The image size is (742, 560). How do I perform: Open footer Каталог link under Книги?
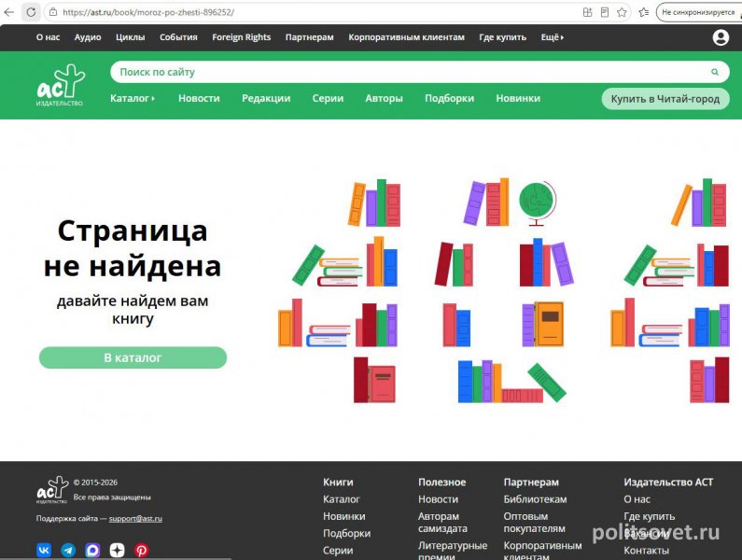342,499
